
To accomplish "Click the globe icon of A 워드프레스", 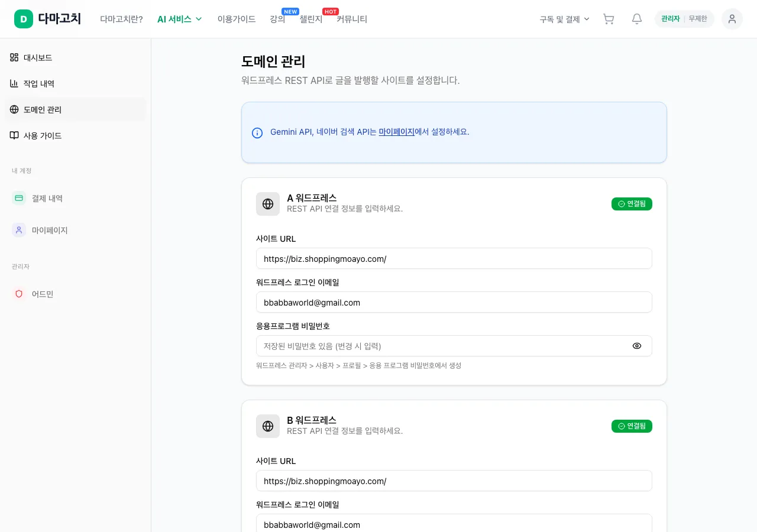I will tap(268, 204).
